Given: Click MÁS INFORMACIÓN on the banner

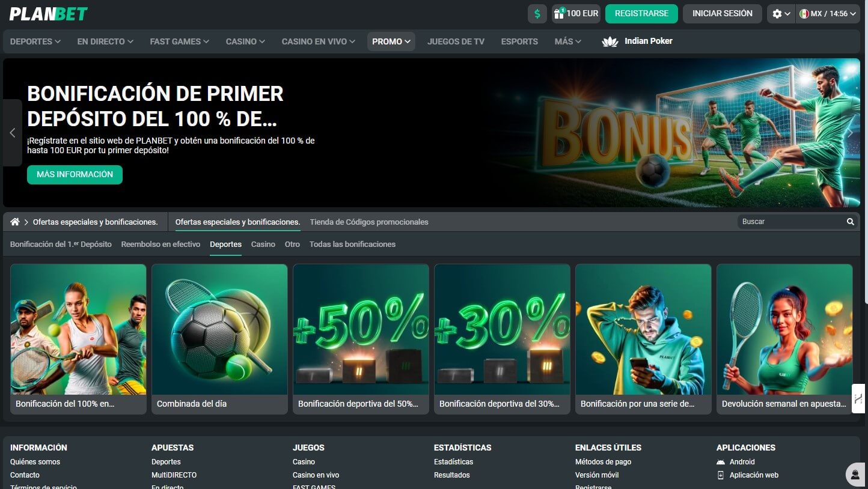Looking at the screenshot, I should pos(75,175).
